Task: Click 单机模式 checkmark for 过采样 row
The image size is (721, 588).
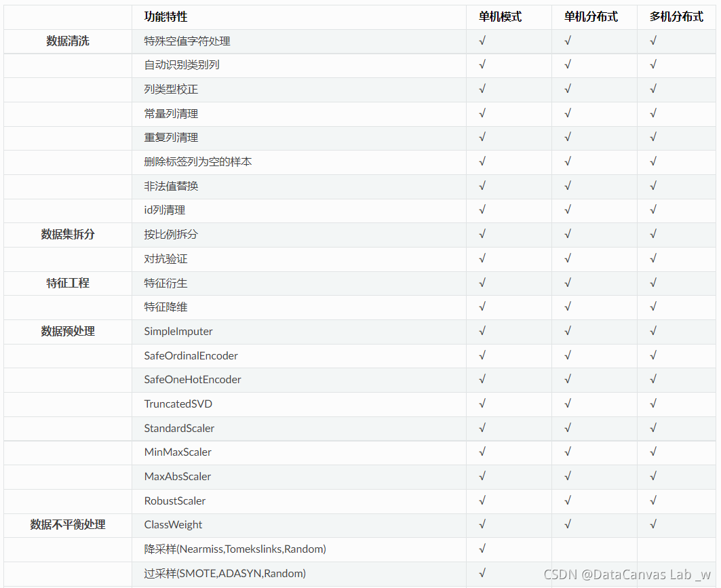Action: pos(482,573)
